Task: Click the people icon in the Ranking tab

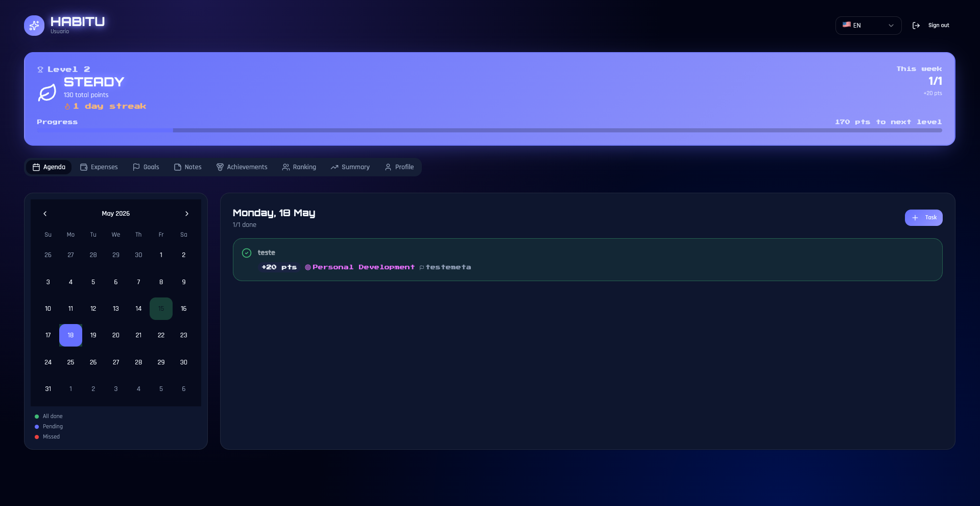Action: 286,167
